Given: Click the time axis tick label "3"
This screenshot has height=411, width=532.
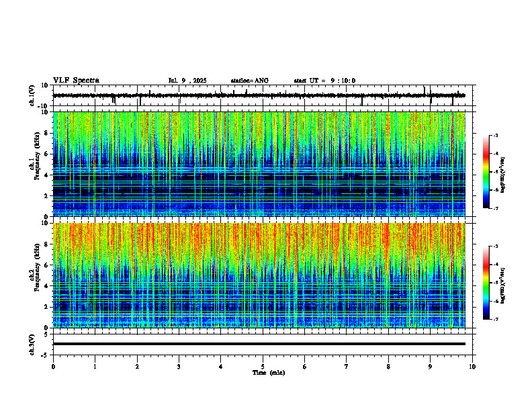Looking at the screenshot, I should point(179,367).
